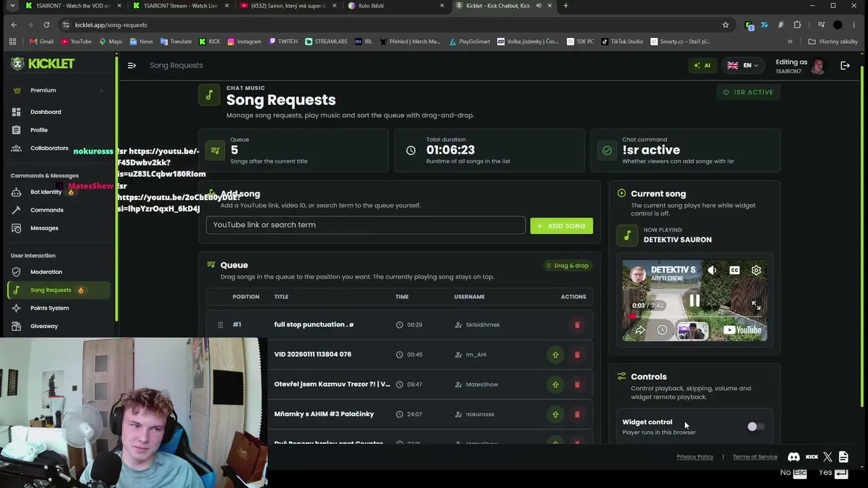Open the Kick footer icon

pos(812,457)
